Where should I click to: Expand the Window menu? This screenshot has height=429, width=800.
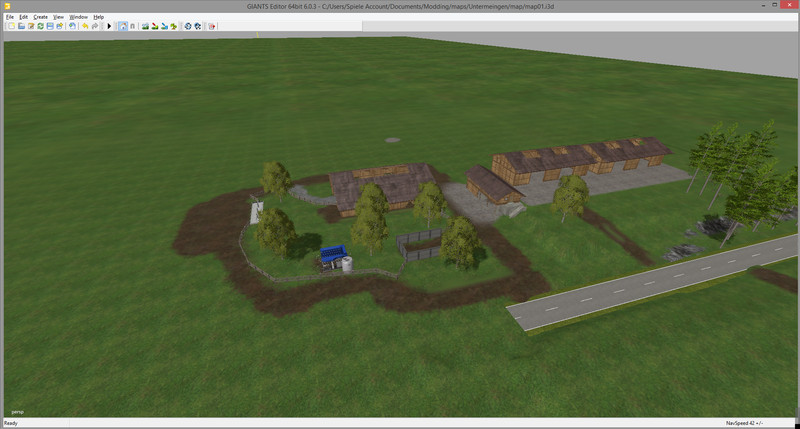point(78,17)
